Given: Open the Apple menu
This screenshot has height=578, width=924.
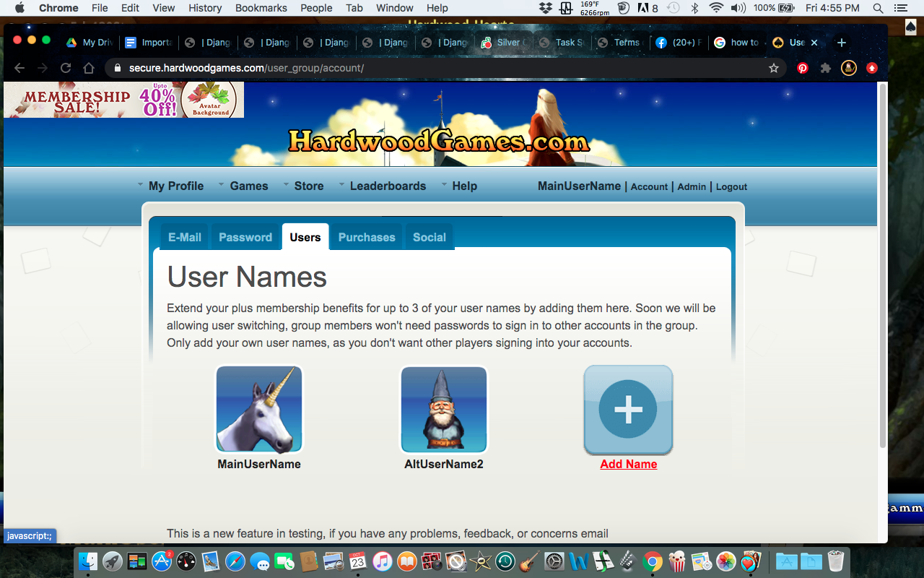Looking at the screenshot, I should [x=19, y=8].
